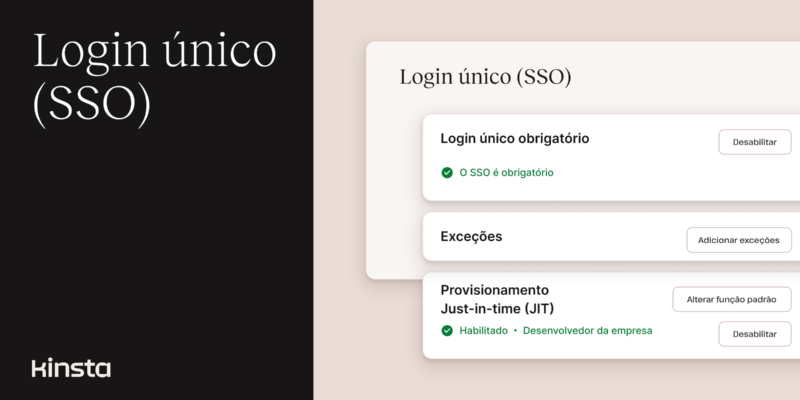
Task: Click the green 'Habilitado' status label
Action: [x=484, y=331]
